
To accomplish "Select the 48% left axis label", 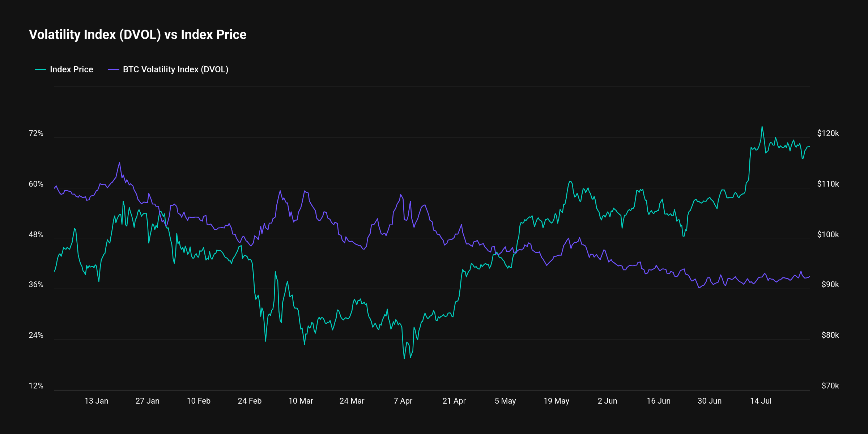I will 36,235.
